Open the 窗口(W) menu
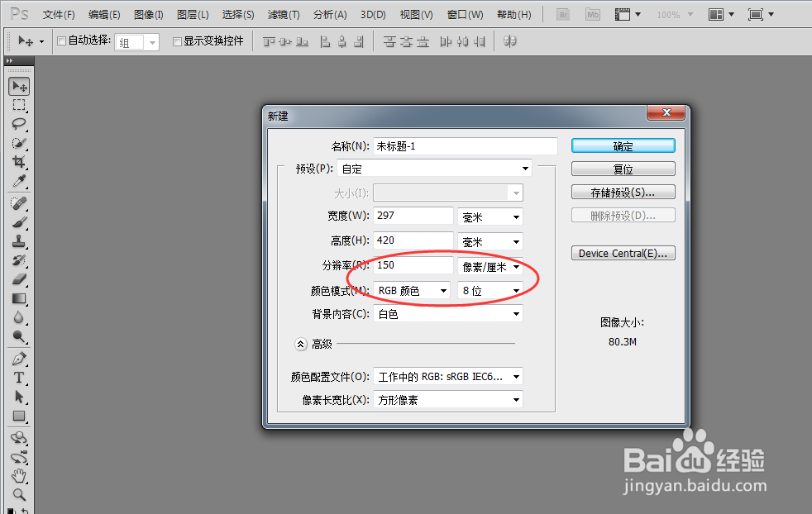812x514 pixels. (465, 15)
